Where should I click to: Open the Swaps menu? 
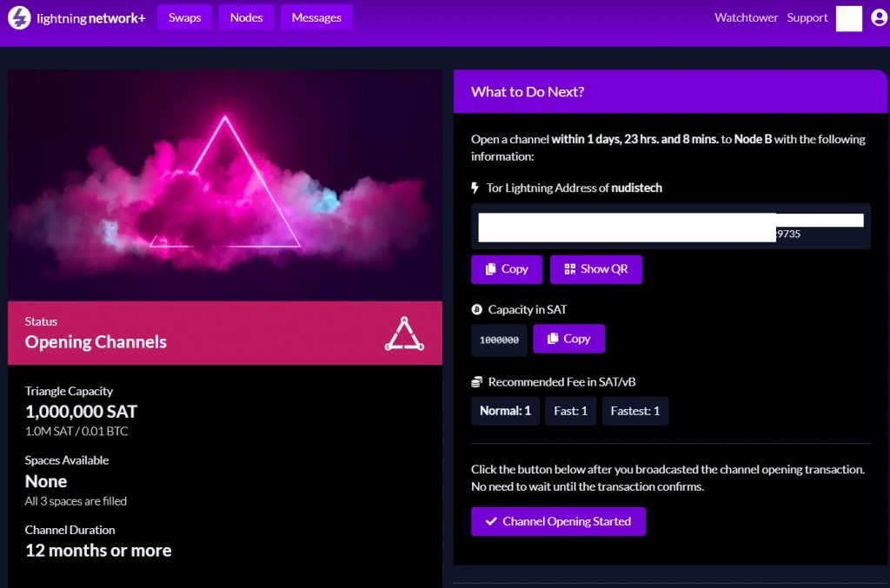click(184, 17)
